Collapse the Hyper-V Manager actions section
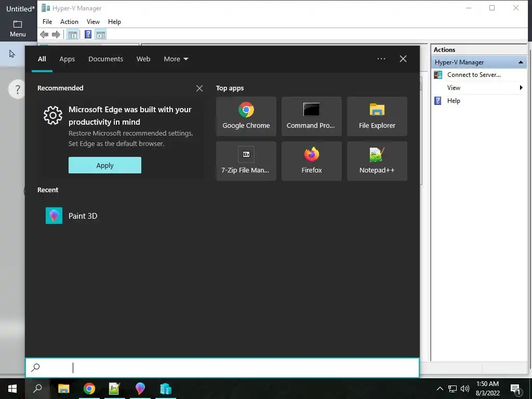 pos(521,62)
